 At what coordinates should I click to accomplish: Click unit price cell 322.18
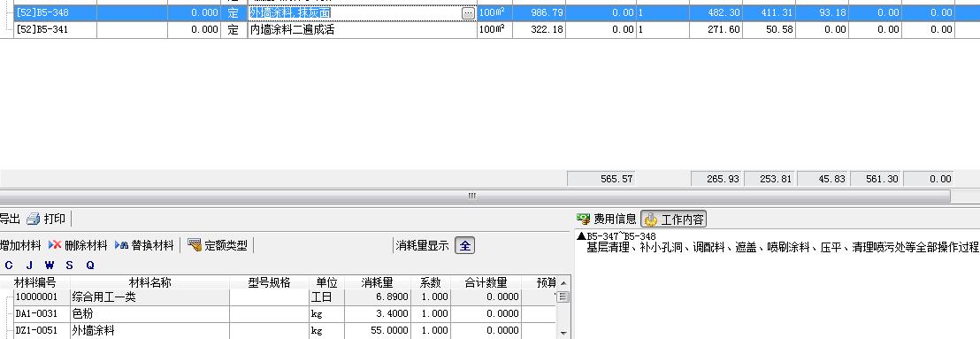coord(539,29)
